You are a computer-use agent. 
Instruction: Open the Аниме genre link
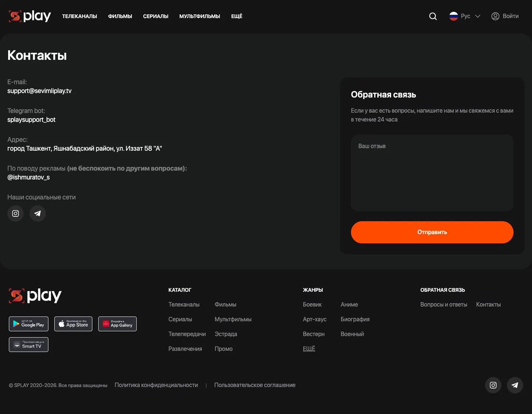click(349, 305)
